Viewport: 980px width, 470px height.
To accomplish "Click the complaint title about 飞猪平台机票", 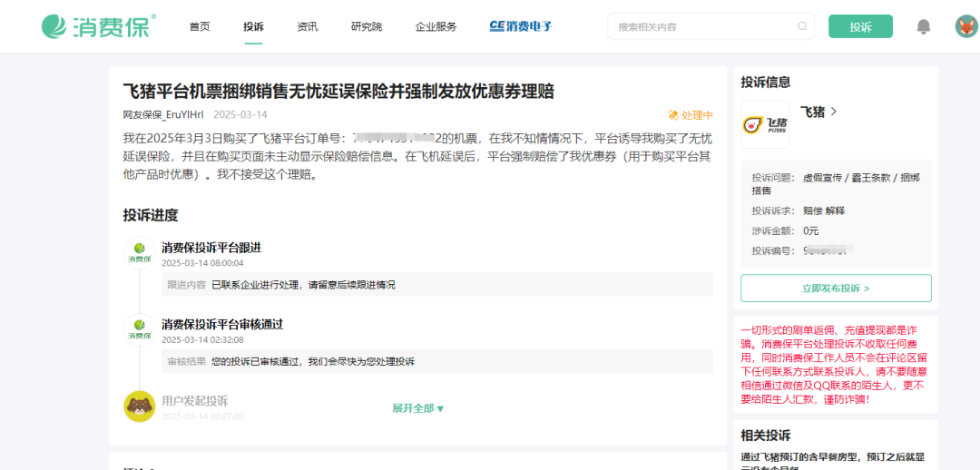I will point(338,92).
